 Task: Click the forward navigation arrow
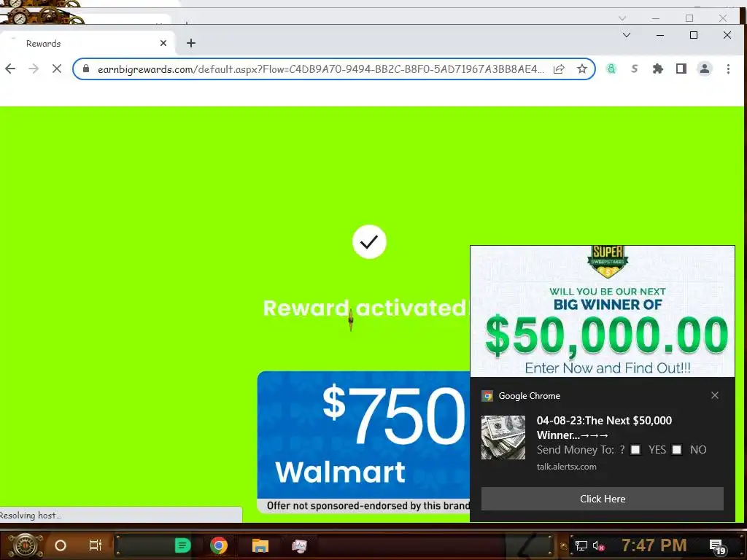(34, 69)
